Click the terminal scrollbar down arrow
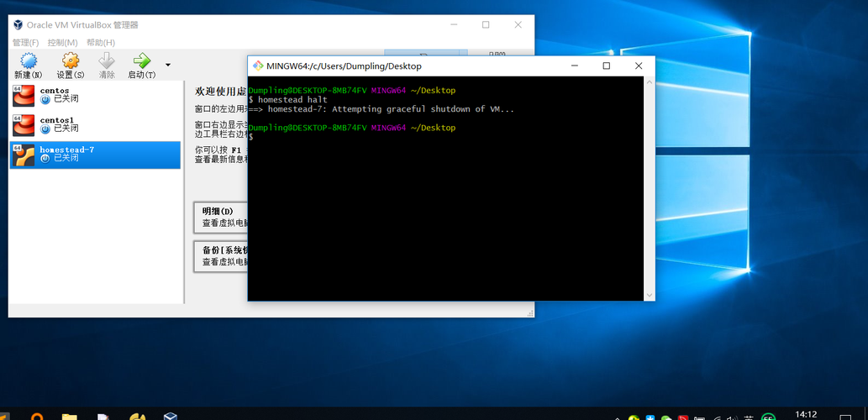Image resolution: width=868 pixels, height=420 pixels. 650,296
